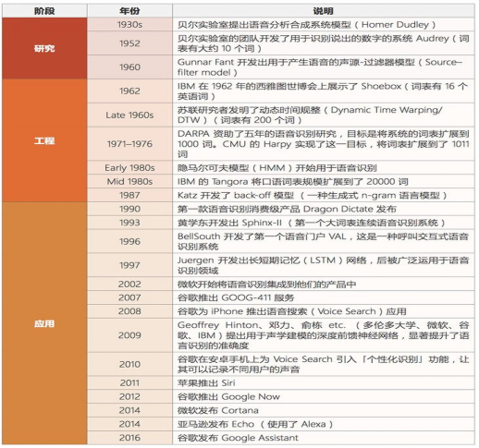Select the 个性化识别 Voice Search description
The image size is (479, 448).
[x=324, y=364]
